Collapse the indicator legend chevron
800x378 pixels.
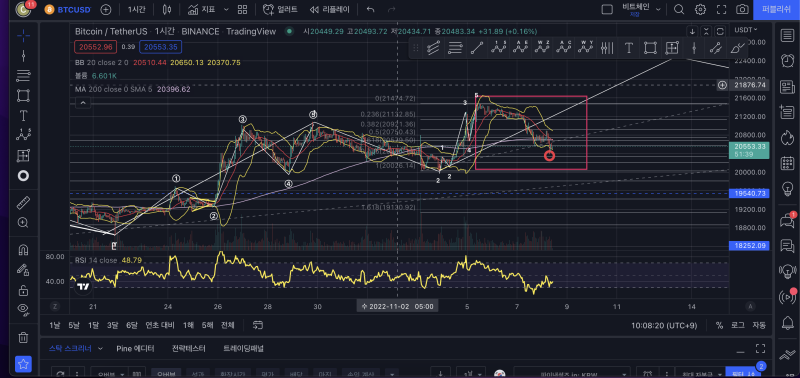[x=83, y=103]
